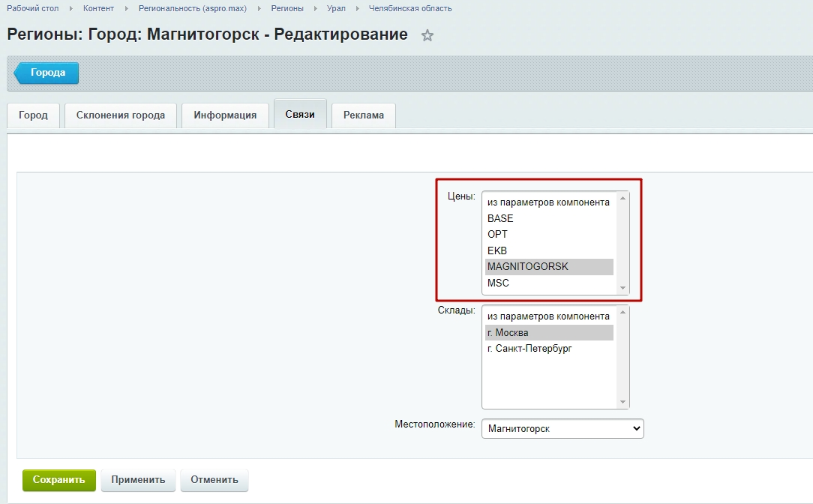813x504 pixels.
Task: Select MSC price type
Action: (498, 283)
